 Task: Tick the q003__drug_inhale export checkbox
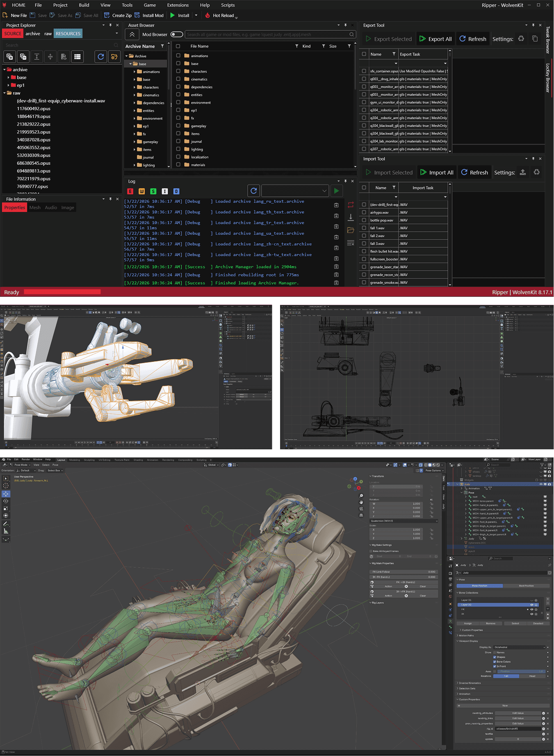[x=364, y=79]
